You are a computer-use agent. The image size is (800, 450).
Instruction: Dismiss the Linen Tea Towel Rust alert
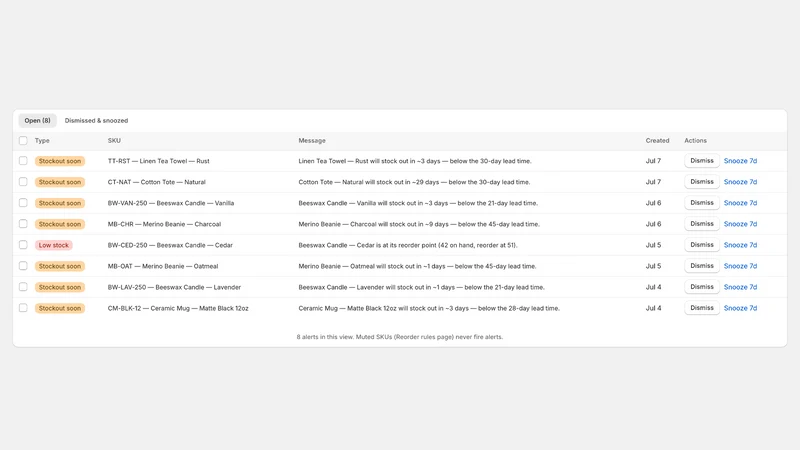coord(702,161)
